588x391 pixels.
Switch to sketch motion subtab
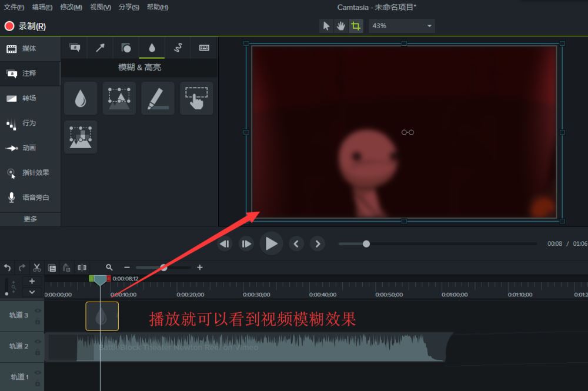click(178, 48)
